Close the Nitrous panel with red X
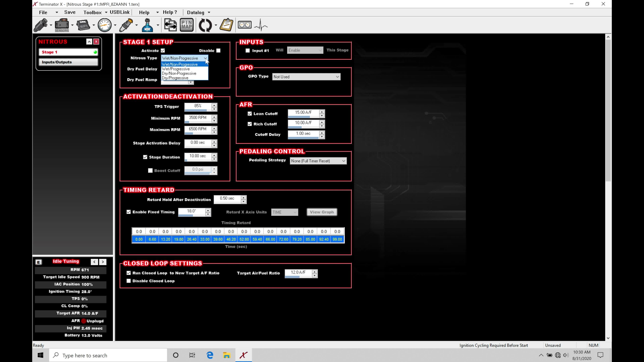Viewport: 644px width, 362px height. click(96, 42)
